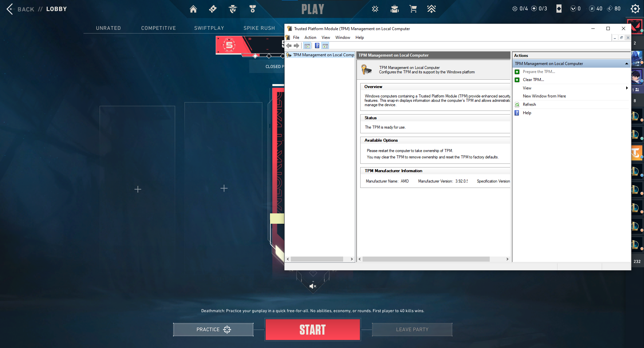Screen dimensions: 644x348
Task: Click the red START button
Action: point(313,330)
